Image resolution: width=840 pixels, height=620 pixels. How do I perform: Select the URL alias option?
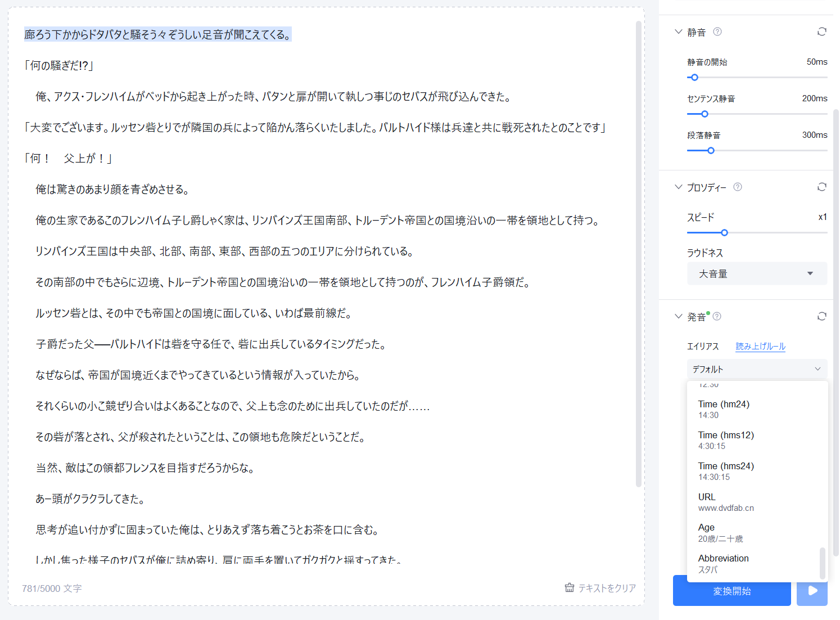click(726, 501)
